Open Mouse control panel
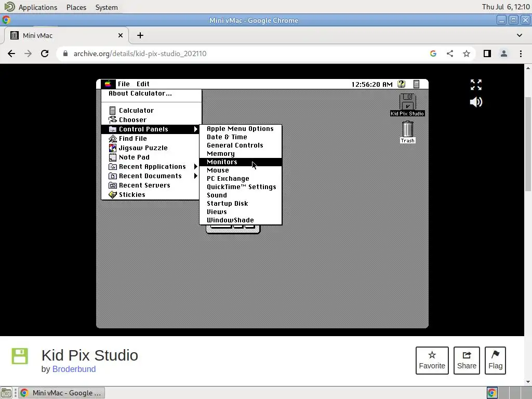Viewport: 532px width, 399px height. (x=241, y=170)
